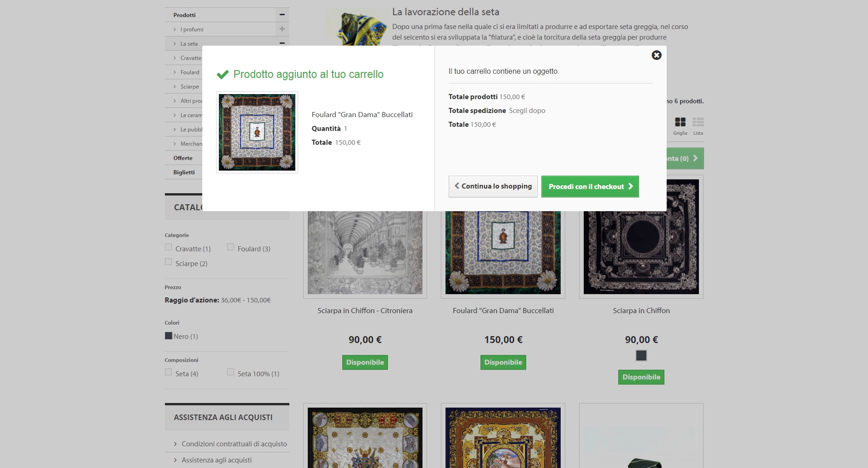Check the Seta 100% composition filter
The height and width of the screenshot is (468, 868).
point(230,371)
